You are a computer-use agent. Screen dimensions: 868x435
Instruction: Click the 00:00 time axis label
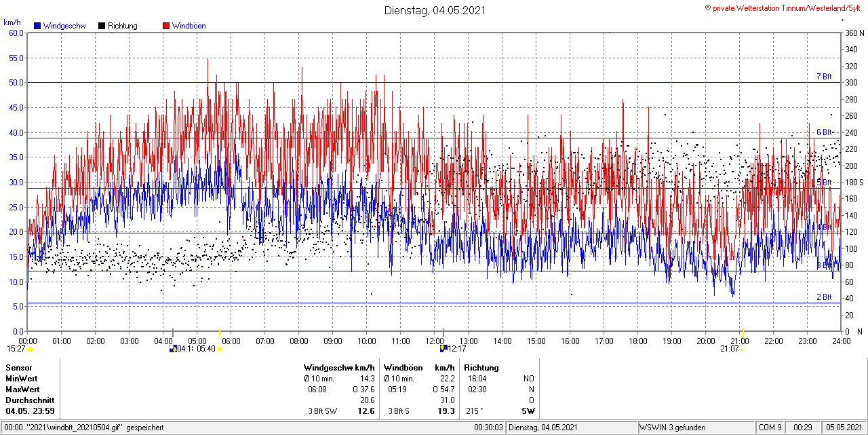tap(28, 341)
